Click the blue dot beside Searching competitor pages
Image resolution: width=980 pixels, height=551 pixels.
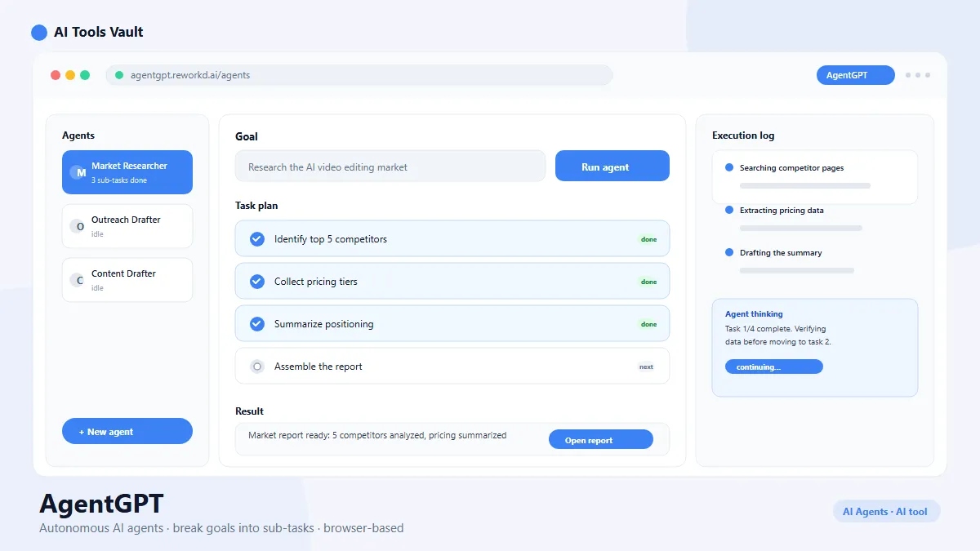(x=729, y=167)
